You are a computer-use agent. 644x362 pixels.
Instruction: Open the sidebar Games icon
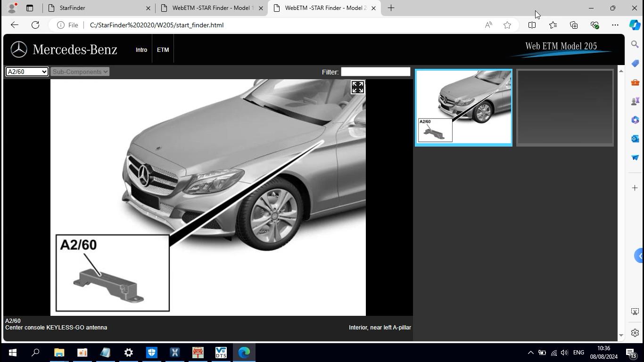(x=635, y=101)
